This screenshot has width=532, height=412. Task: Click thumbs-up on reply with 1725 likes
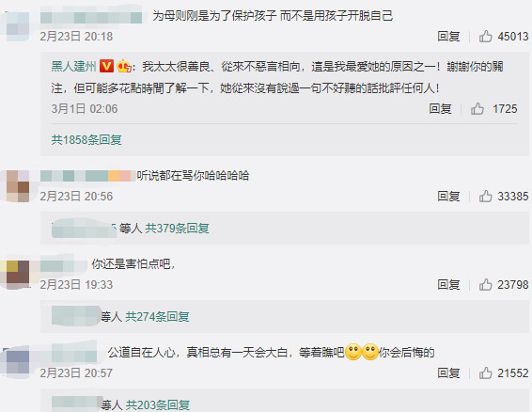(x=477, y=109)
